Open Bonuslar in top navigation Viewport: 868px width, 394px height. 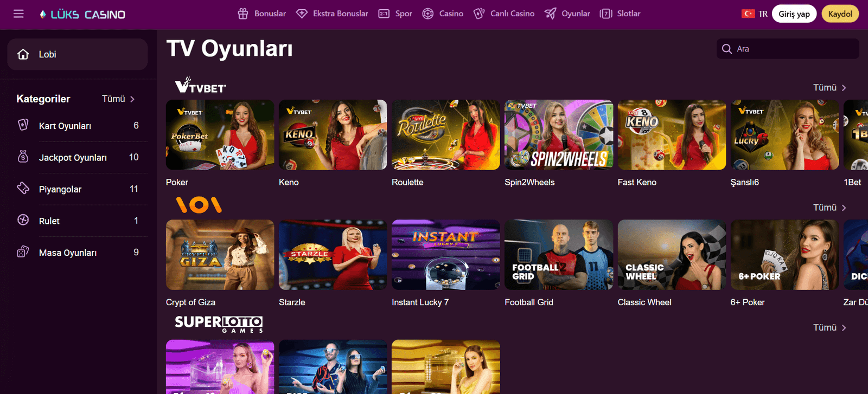pos(261,14)
